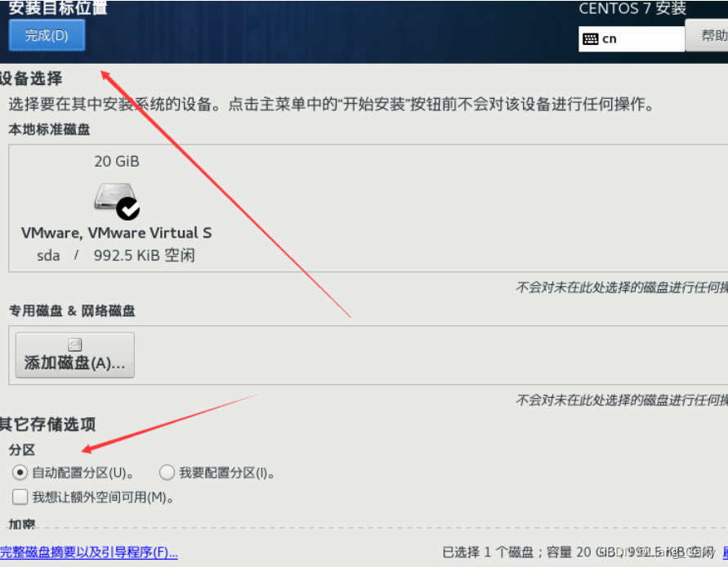The height and width of the screenshot is (567, 728).
Task: Click the 添加磁盘(A)... add disk button
Action: tap(74, 355)
